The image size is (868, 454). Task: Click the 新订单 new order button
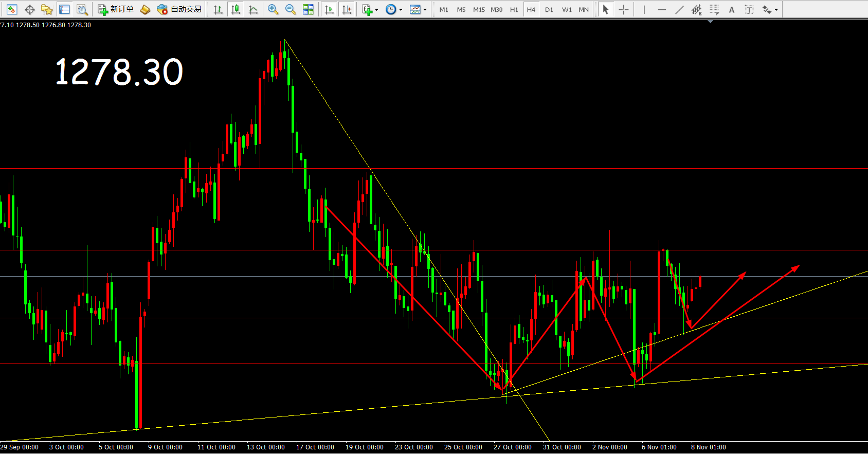pyautogui.click(x=116, y=9)
